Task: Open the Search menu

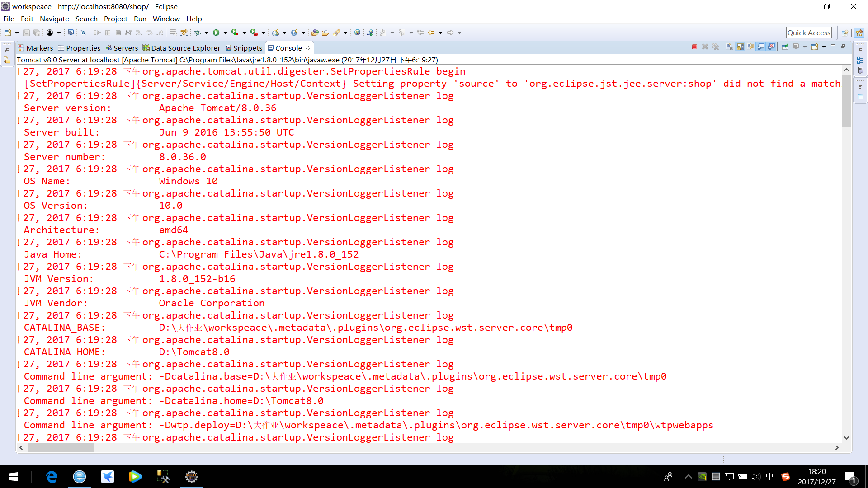Action: click(x=86, y=19)
